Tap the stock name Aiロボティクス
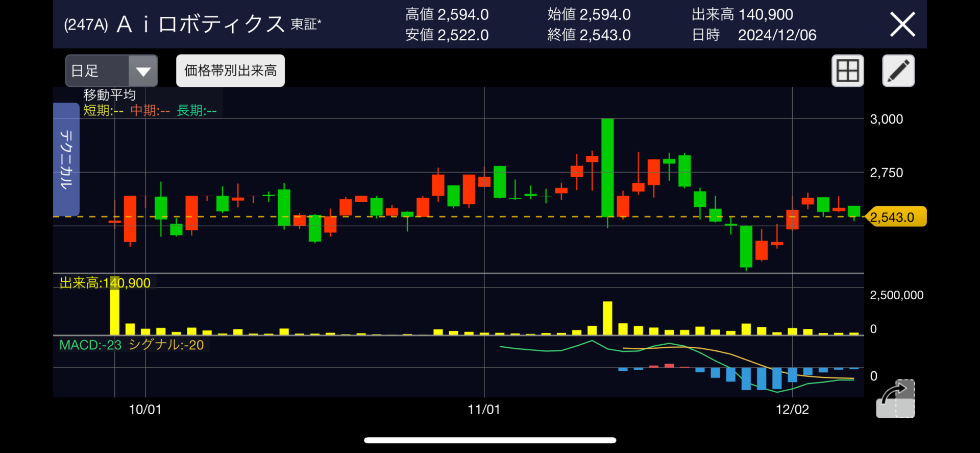Image resolution: width=980 pixels, height=453 pixels. tap(201, 25)
